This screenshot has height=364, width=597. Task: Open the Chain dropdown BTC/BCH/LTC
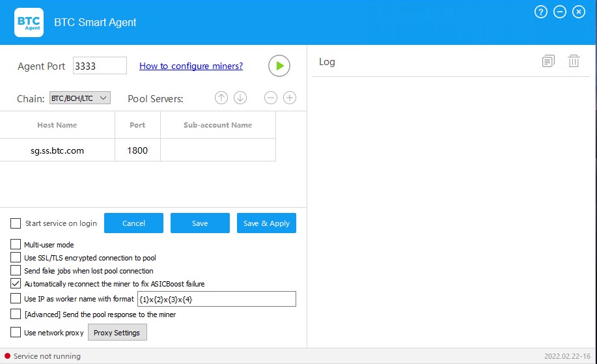pos(80,98)
